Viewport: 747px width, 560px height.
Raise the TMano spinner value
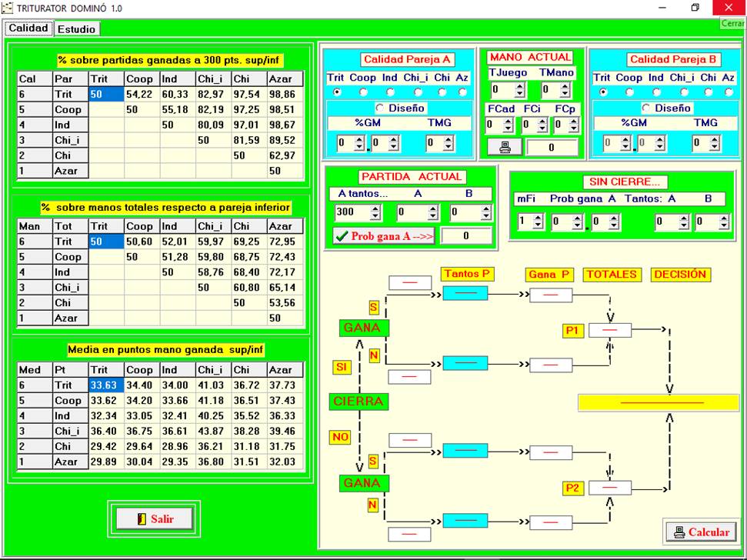click(565, 87)
